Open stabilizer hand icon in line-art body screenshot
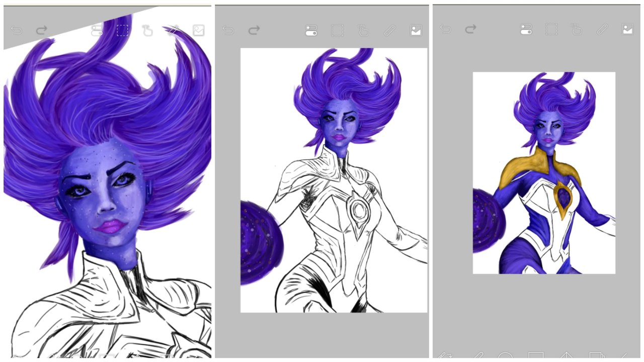The width and height of the screenshot is (644, 362). coord(363,31)
